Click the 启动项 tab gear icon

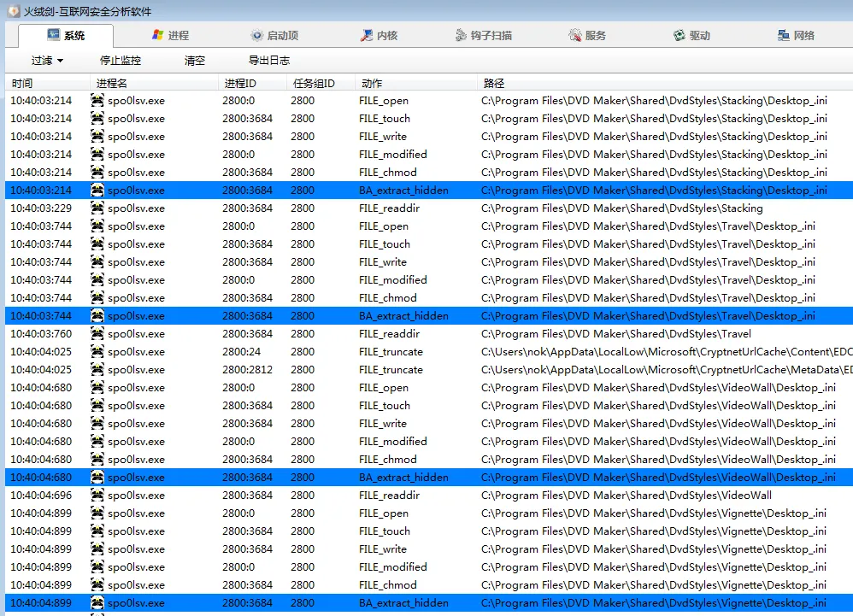point(256,35)
